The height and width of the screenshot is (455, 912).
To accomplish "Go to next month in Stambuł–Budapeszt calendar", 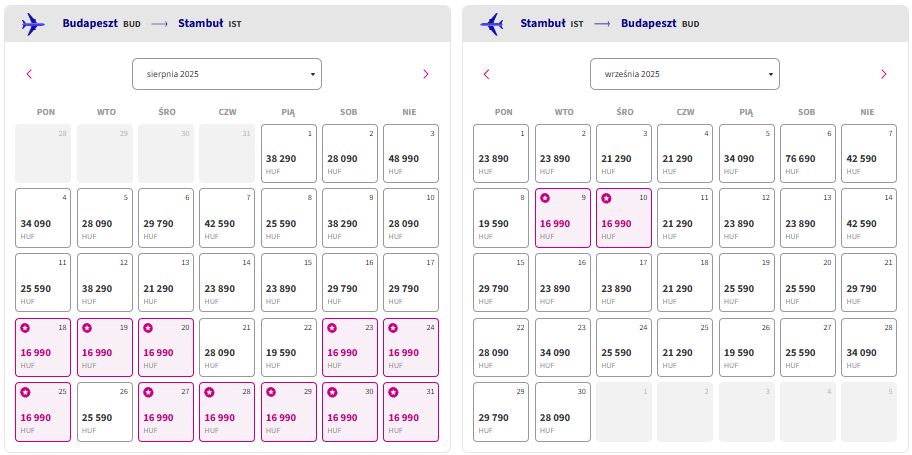I will 884,74.
